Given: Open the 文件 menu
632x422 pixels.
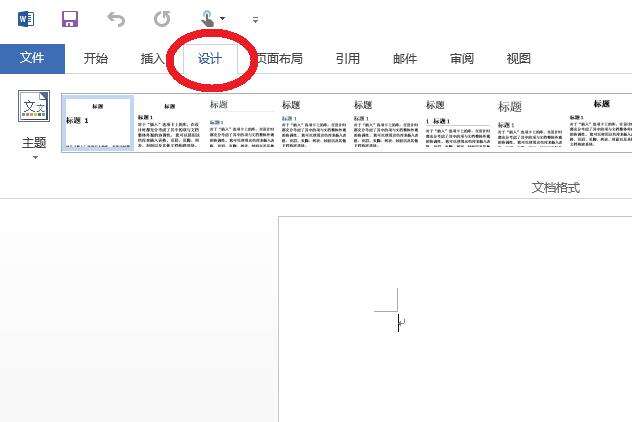Looking at the screenshot, I should [x=32, y=58].
